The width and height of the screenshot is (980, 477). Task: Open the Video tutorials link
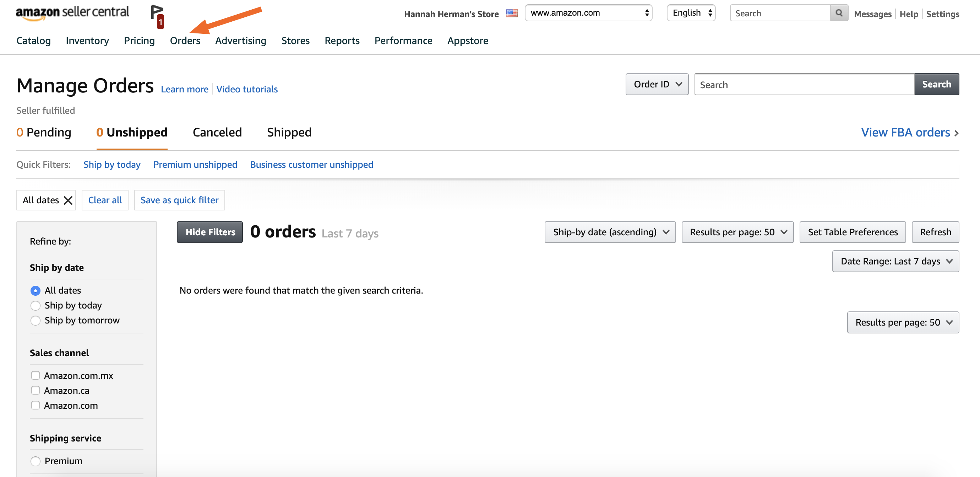pyautogui.click(x=247, y=89)
